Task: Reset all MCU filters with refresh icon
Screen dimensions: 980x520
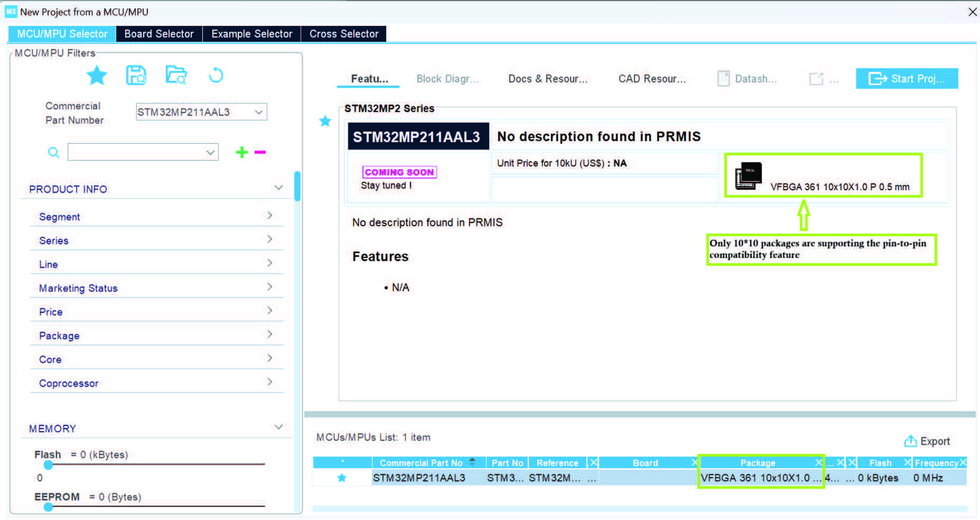Action: click(x=216, y=76)
